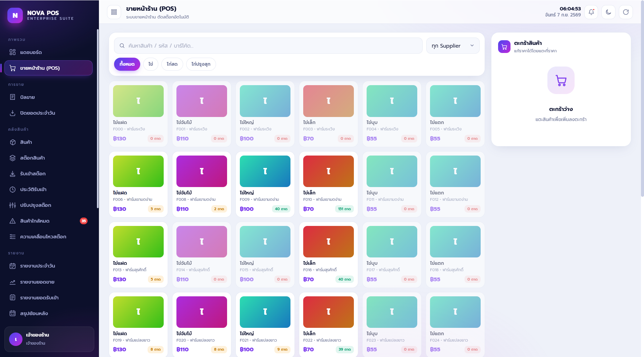The height and width of the screenshot is (357, 644).
Task: Add ไข่ใหญ่ F009 product card to cart
Action: [x=265, y=184]
